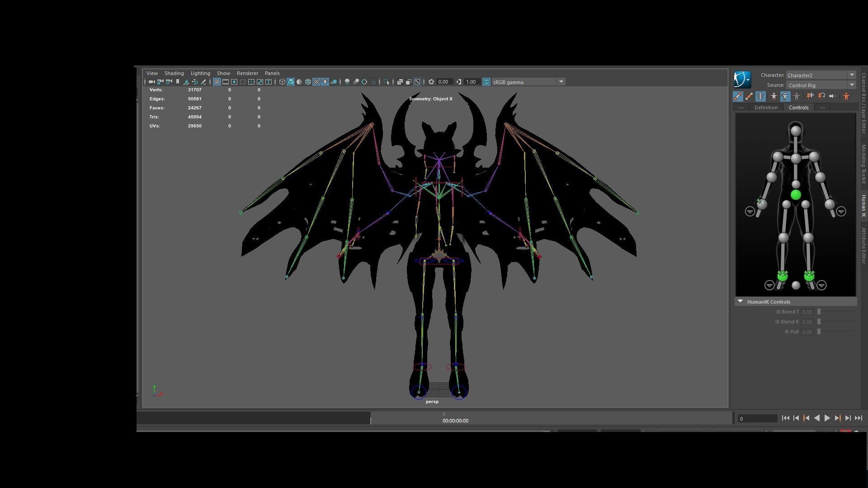Select the green hips effector on character
Image resolution: width=868 pixels, height=488 pixels.
(x=796, y=195)
